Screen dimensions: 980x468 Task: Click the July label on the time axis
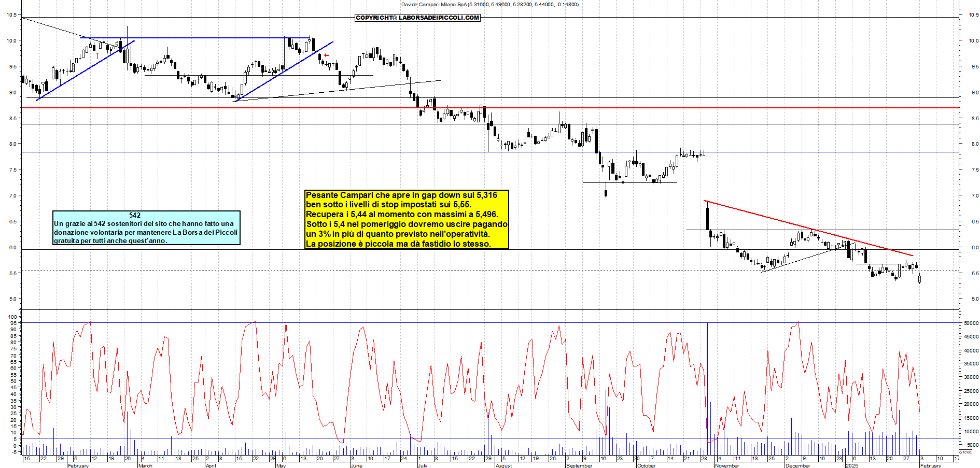point(423,465)
